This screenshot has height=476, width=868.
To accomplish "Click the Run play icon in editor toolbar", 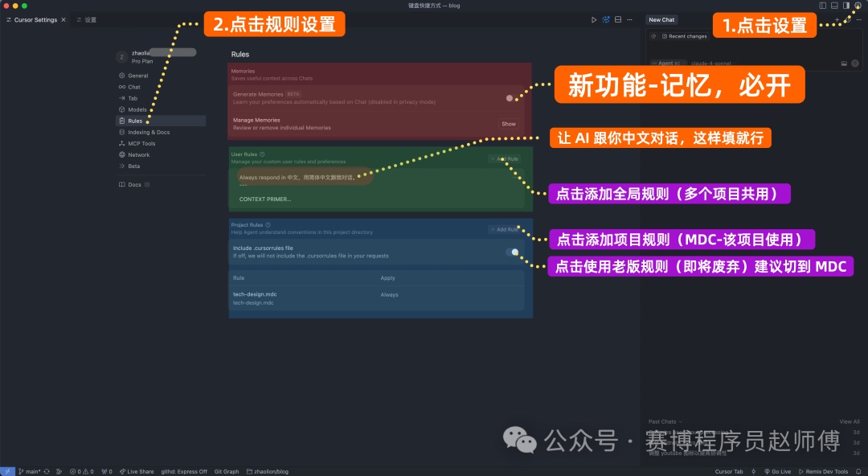I will click(594, 20).
